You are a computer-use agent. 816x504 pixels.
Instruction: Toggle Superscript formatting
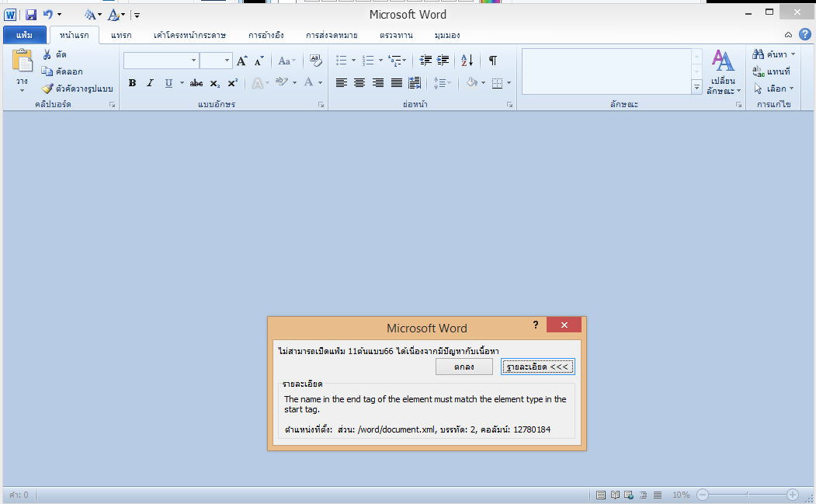233,83
